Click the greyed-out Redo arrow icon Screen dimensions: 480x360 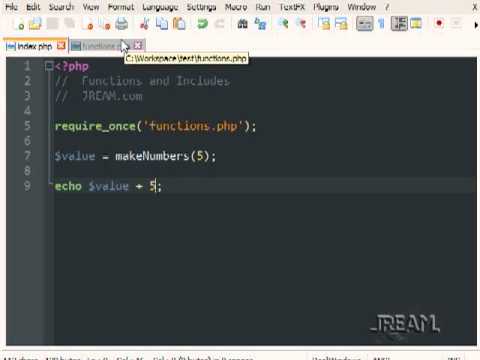[219, 24]
